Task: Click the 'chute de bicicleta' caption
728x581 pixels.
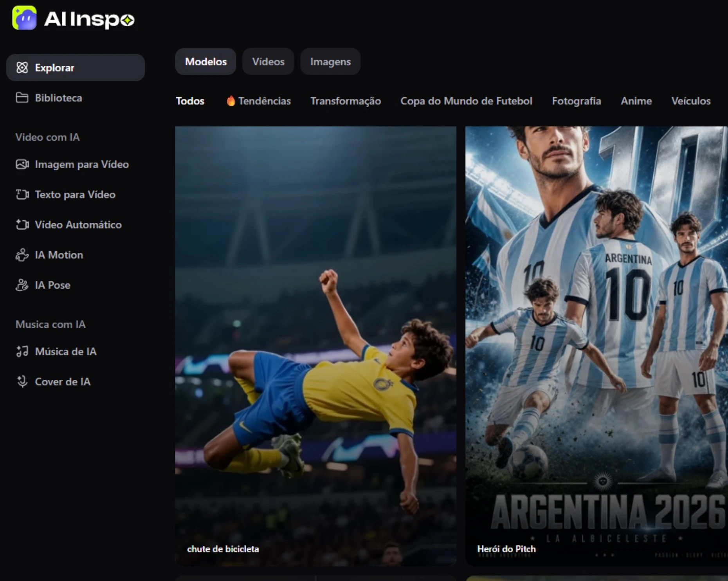Action: click(223, 549)
